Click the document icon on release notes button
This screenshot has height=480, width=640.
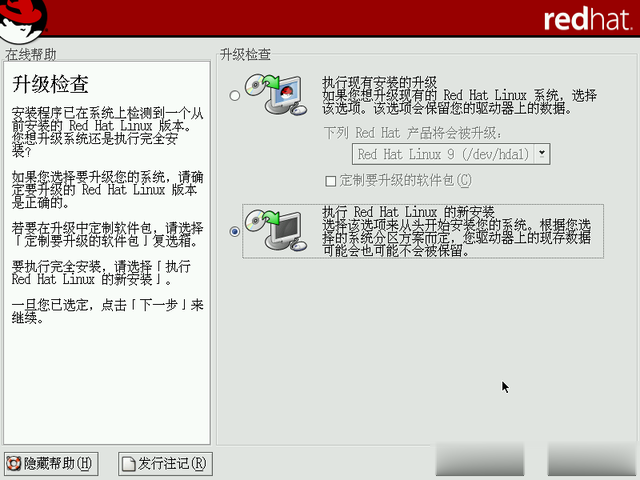(129, 464)
